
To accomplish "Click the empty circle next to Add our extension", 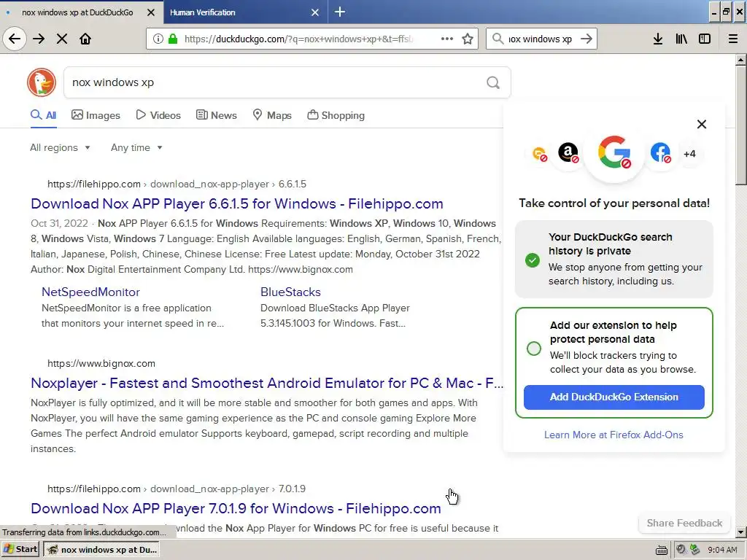I will 534,348.
